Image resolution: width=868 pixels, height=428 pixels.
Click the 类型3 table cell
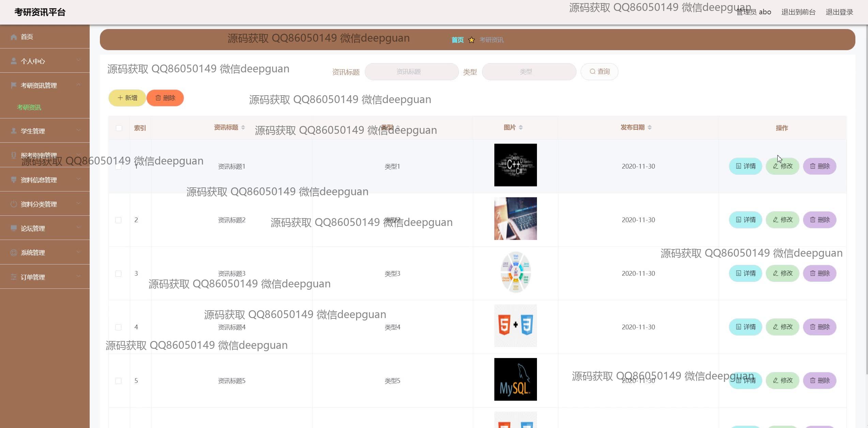392,274
